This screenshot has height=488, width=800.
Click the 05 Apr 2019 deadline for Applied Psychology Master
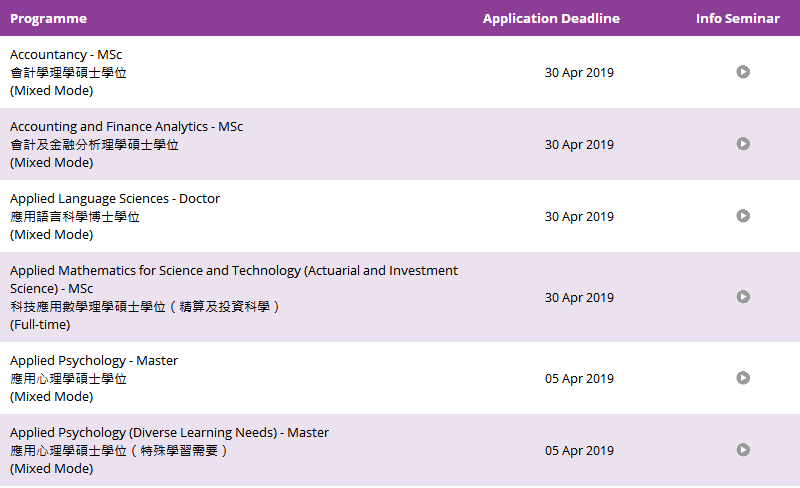pos(579,378)
